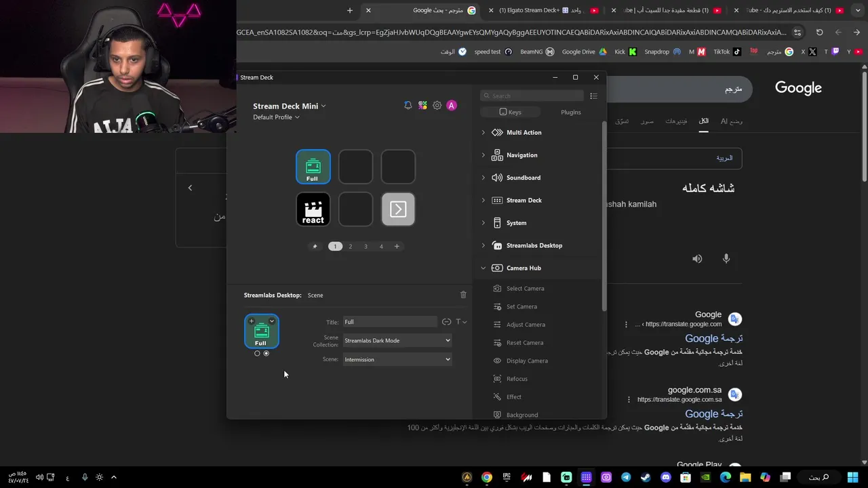Toggle the actions list view icon
The height and width of the screenshot is (488, 868).
pos(593,96)
